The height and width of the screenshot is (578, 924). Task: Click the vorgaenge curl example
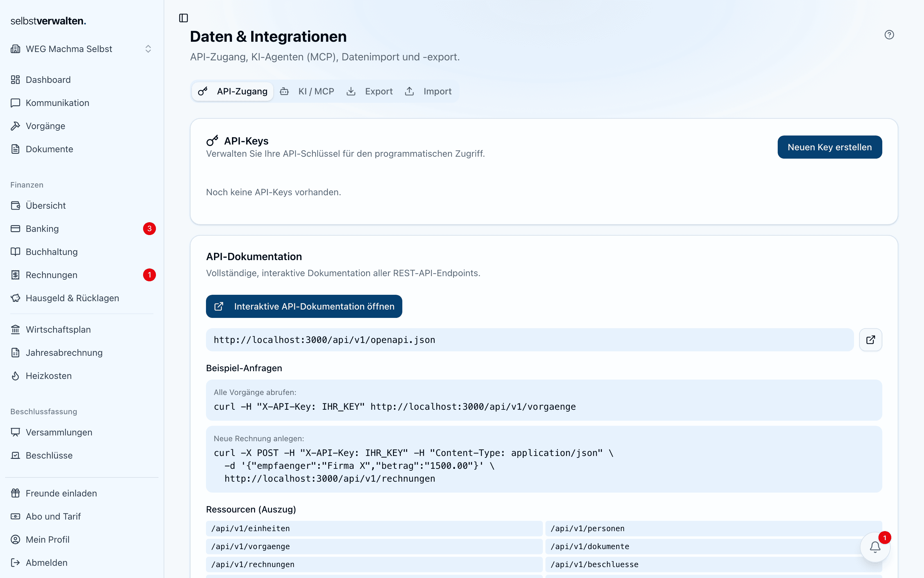point(544,400)
